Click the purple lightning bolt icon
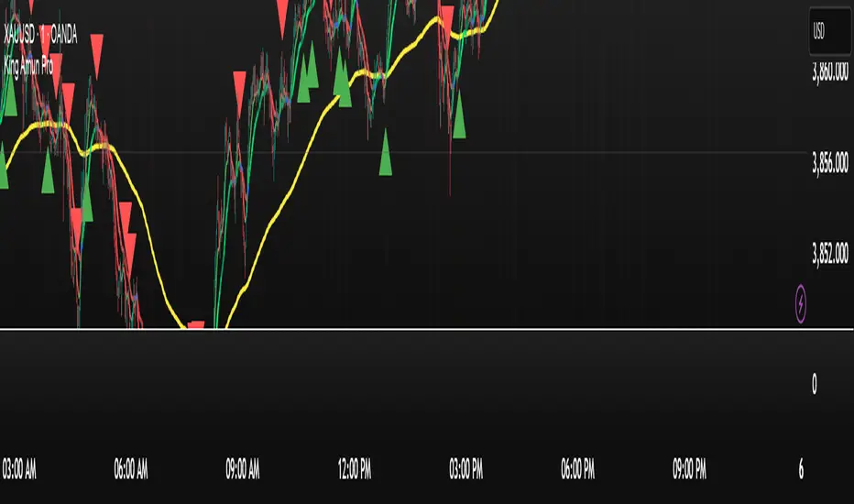This screenshot has width=854, height=504. [x=800, y=303]
